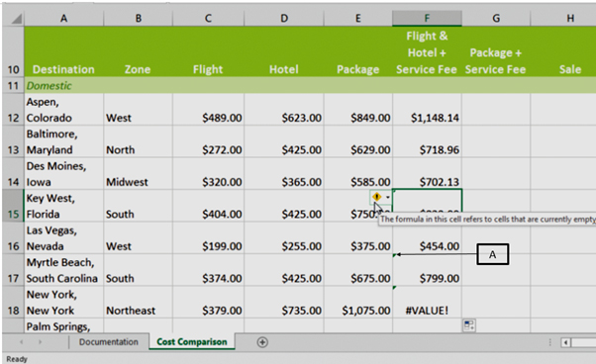
Task: Click the yellow error warning icon
Action: coord(376,197)
